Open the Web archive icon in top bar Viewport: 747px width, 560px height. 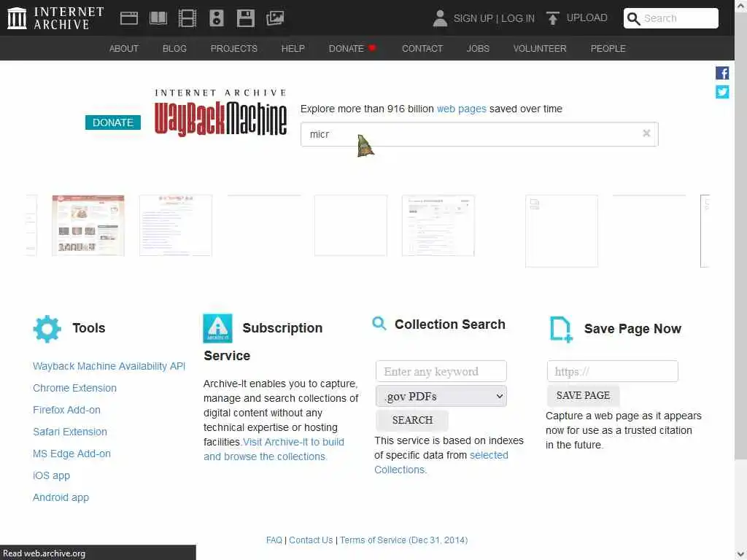(x=128, y=18)
